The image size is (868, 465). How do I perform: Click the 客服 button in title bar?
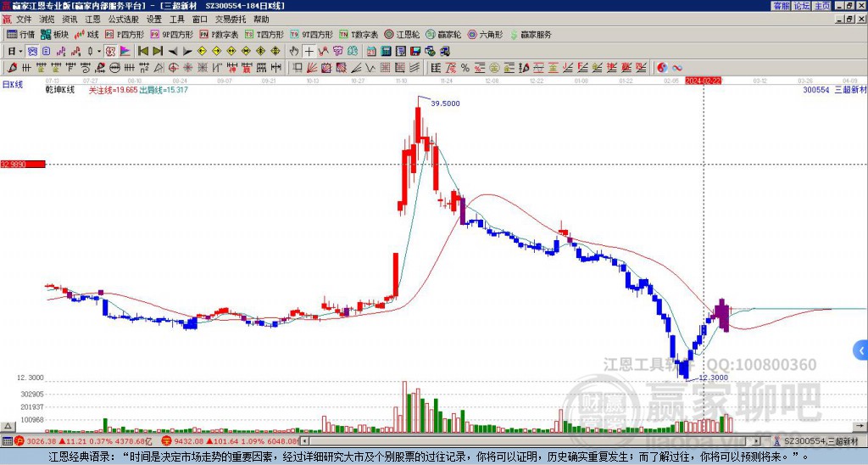pyautogui.click(x=782, y=6)
